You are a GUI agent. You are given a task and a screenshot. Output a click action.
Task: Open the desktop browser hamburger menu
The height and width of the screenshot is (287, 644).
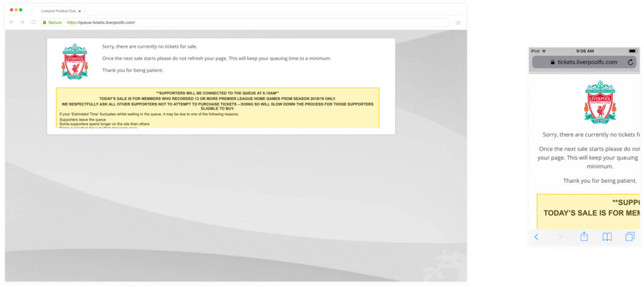[x=458, y=23]
